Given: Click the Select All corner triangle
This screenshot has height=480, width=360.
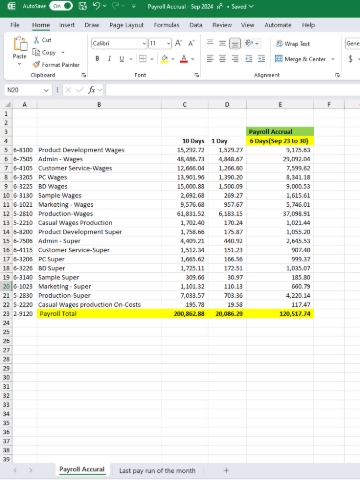Looking at the screenshot, I should point(7,105).
